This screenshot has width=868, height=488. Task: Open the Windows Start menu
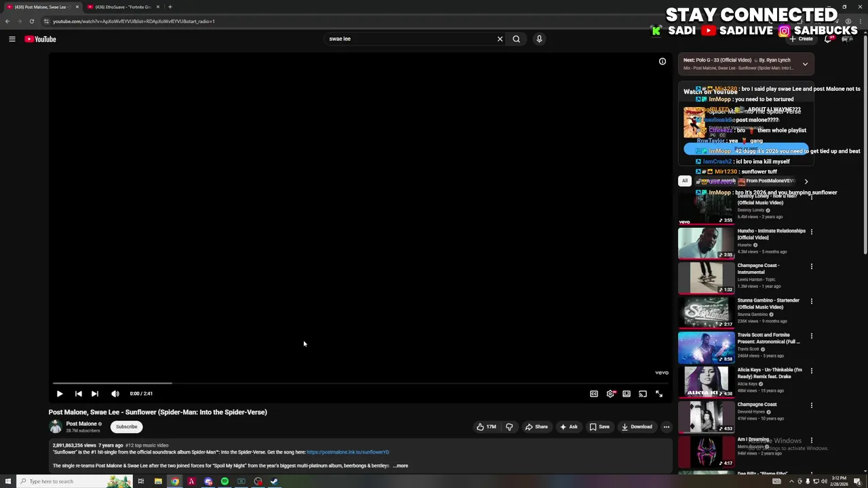7,481
